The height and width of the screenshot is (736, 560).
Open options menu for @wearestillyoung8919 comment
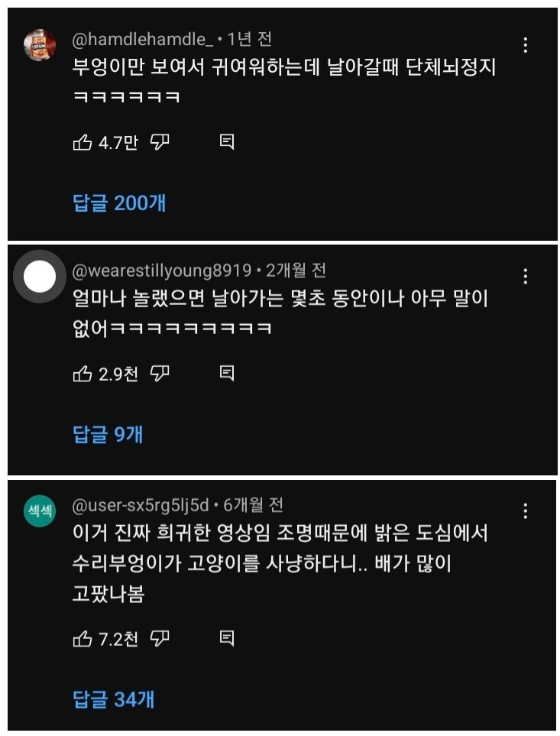pos(526,277)
